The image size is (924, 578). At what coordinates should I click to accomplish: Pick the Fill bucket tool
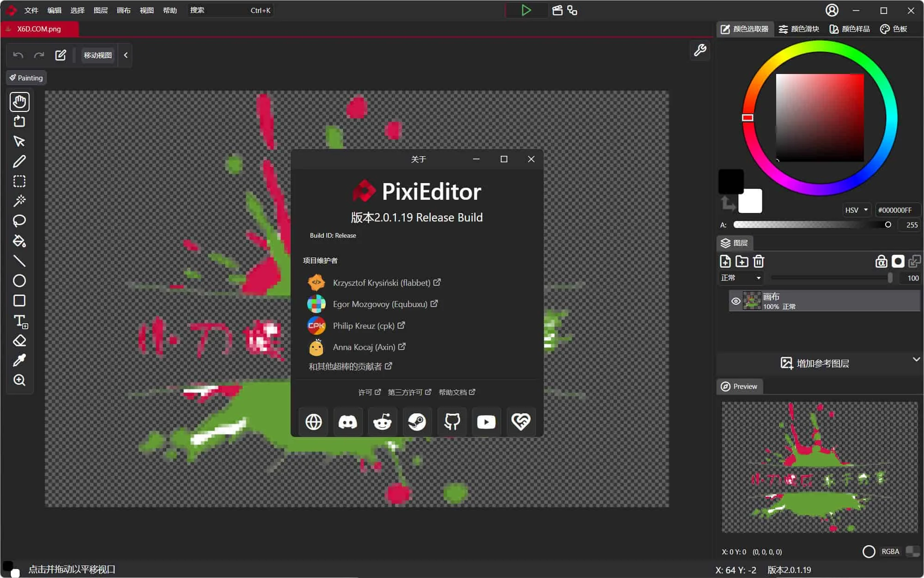[19, 240]
